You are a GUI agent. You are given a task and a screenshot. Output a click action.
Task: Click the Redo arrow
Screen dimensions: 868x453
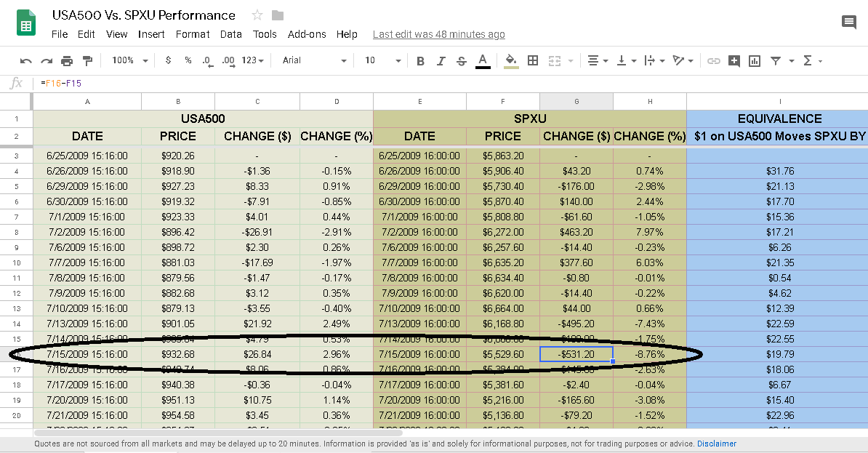(x=47, y=61)
